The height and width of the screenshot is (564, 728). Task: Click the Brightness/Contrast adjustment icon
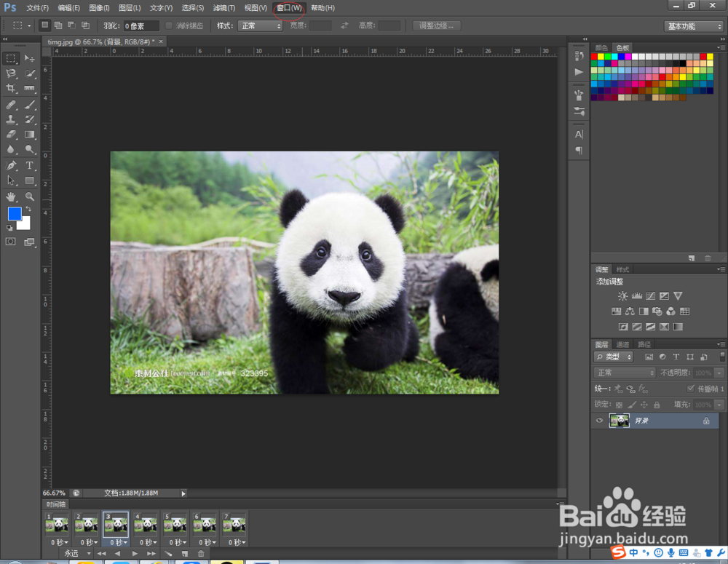tap(622, 295)
